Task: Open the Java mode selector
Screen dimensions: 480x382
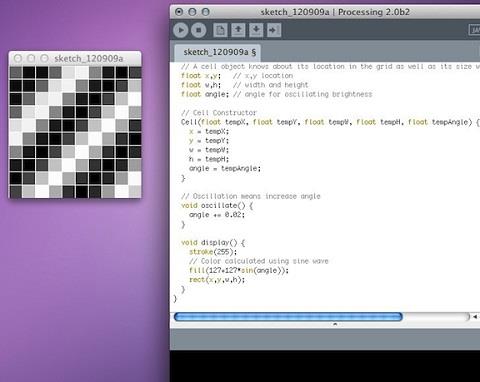Action: (x=474, y=30)
